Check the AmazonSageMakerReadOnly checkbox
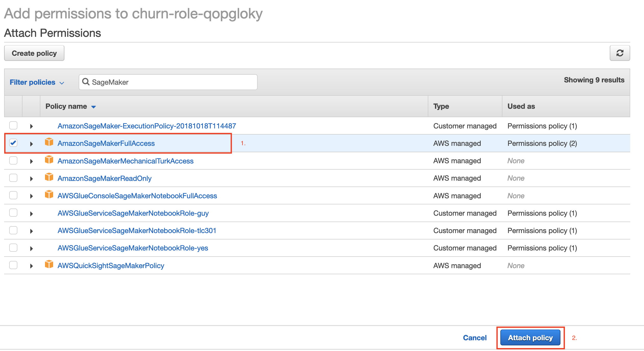This screenshot has height=351, width=644. click(x=13, y=178)
